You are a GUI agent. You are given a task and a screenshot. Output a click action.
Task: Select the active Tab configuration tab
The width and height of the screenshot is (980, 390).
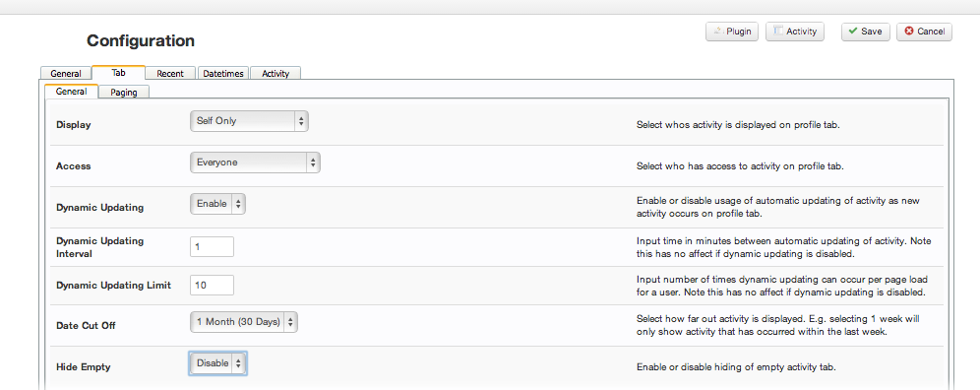coord(118,73)
